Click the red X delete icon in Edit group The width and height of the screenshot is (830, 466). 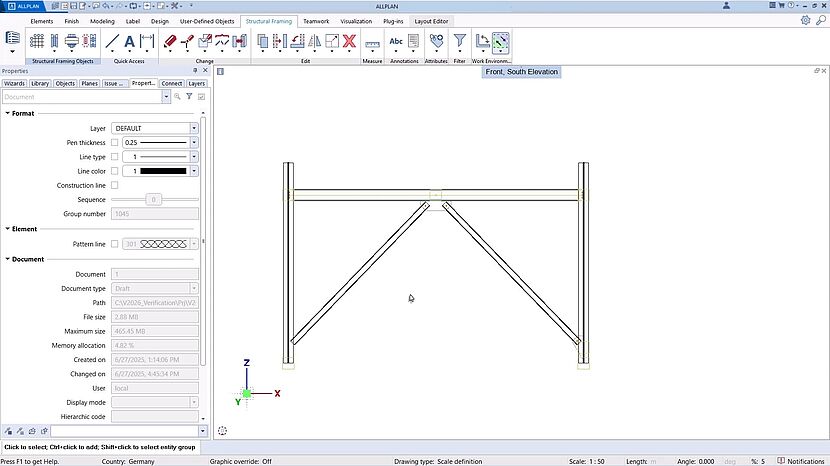(x=350, y=41)
